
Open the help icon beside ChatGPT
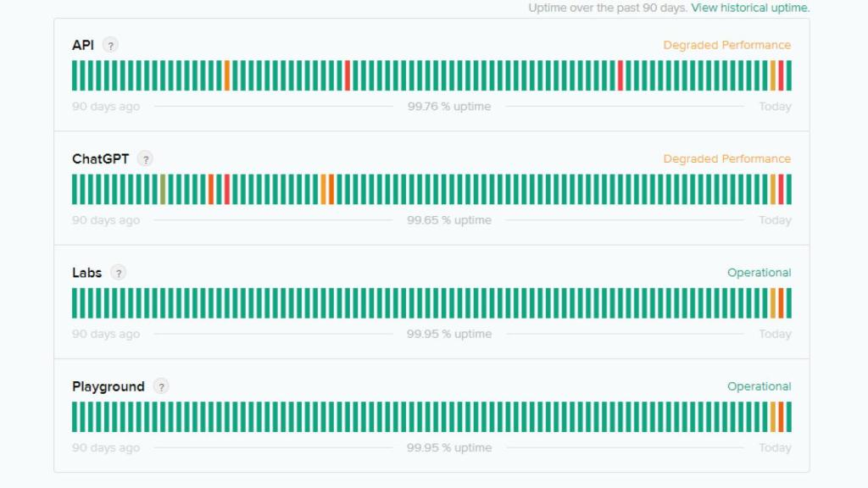(145, 159)
